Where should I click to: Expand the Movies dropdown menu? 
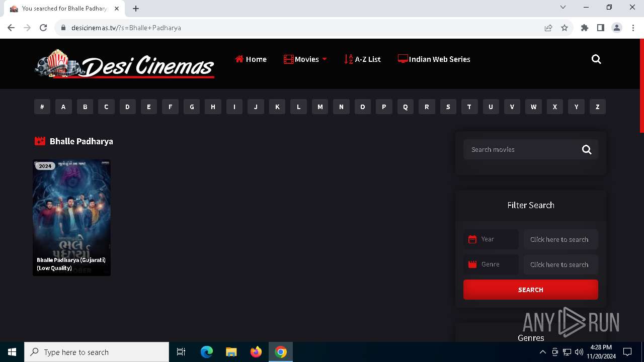305,59
